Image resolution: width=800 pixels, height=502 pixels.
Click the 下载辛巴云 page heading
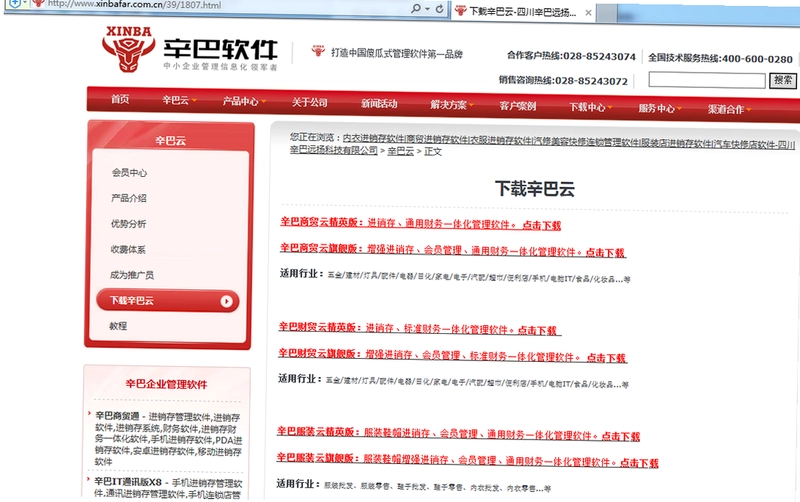coord(535,189)
